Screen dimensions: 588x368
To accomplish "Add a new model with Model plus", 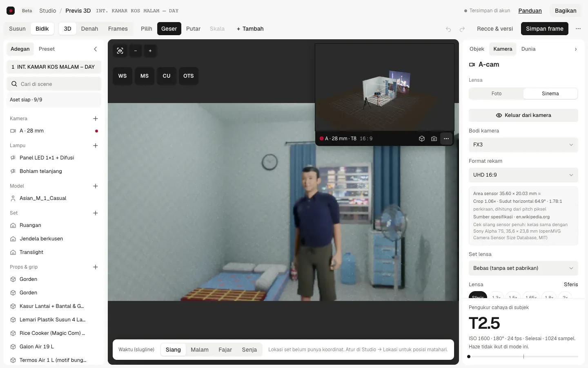I will 96,186.
